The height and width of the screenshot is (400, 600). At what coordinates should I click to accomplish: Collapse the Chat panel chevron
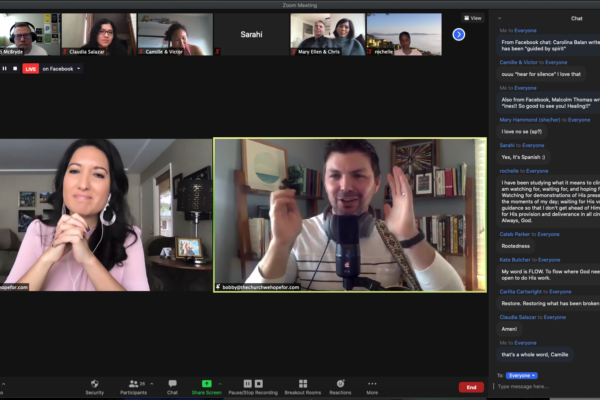coord(499,18)
